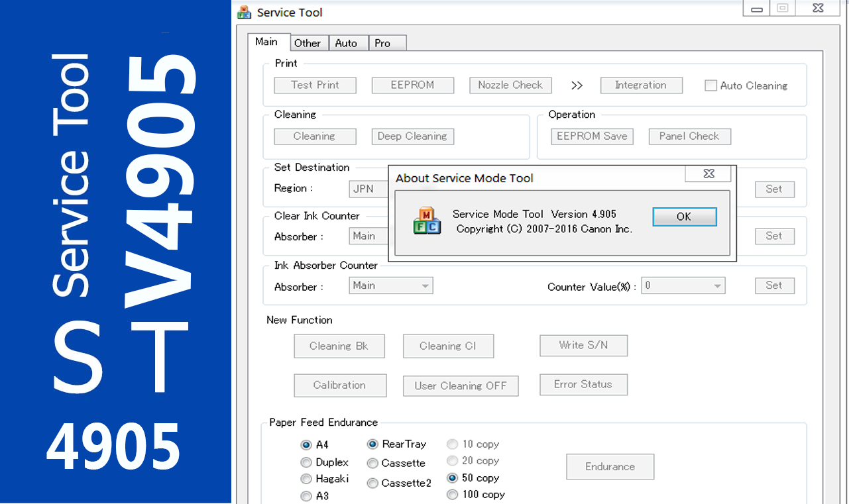
Task: Select the RearTray radio button
Action: 372,444
